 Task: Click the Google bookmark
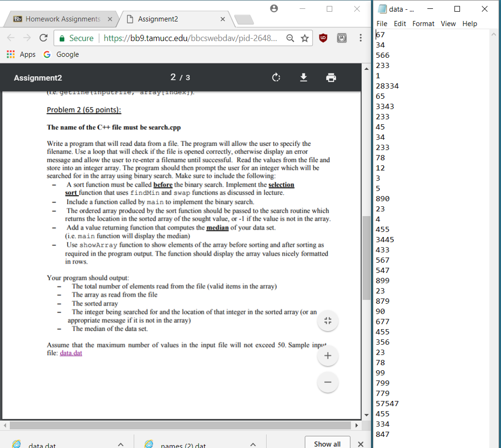(61, 54)
